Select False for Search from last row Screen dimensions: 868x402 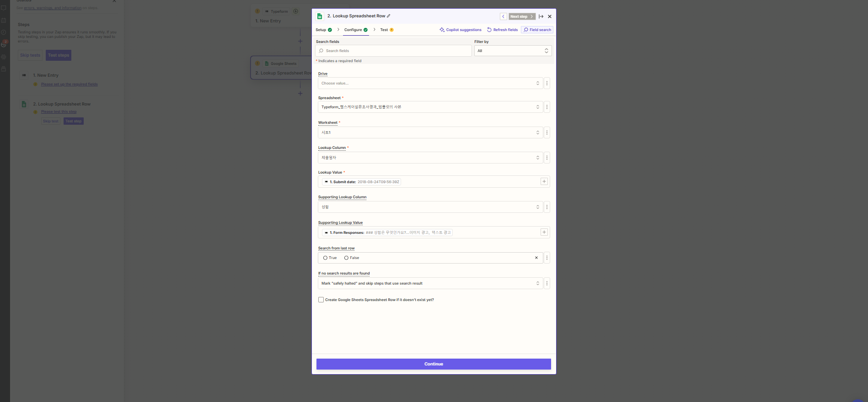(346, 258)
